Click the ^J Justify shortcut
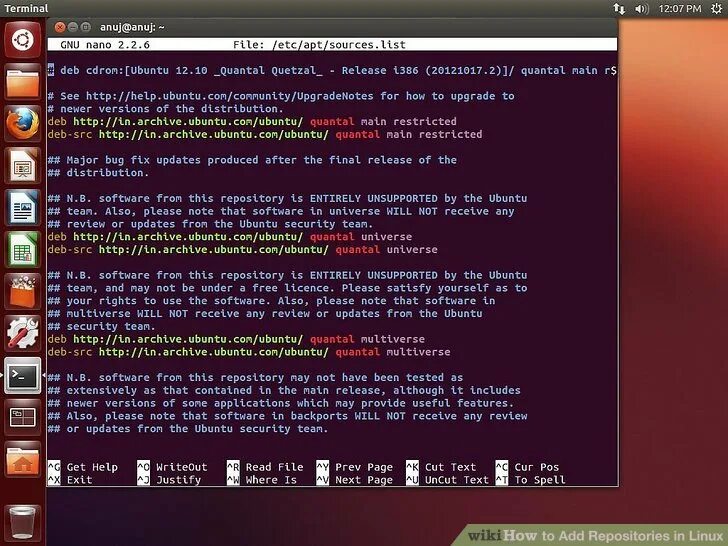Image resolution: width=728 pixels, height=546 pixels. tap(169, 480)
